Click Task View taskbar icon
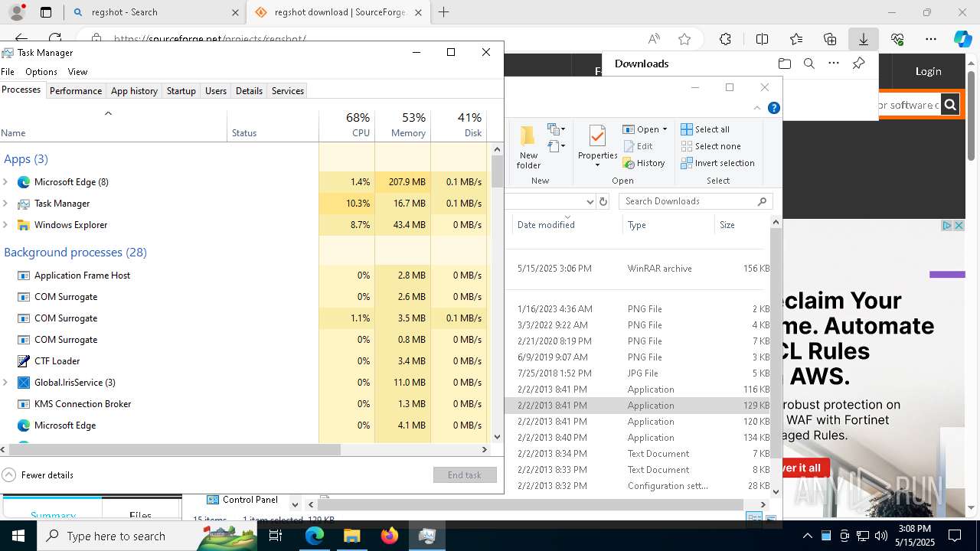Screen dimensions: 980x551 pyautogui.click(x=276, y=536)
